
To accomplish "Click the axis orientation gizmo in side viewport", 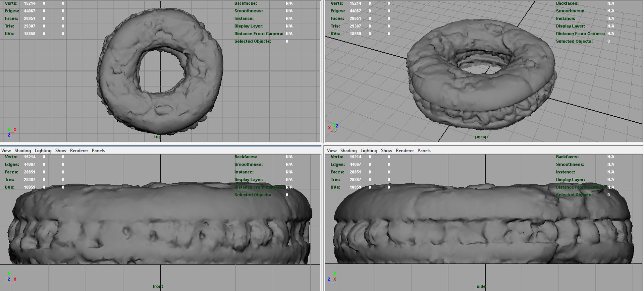I will click(332, 277).
